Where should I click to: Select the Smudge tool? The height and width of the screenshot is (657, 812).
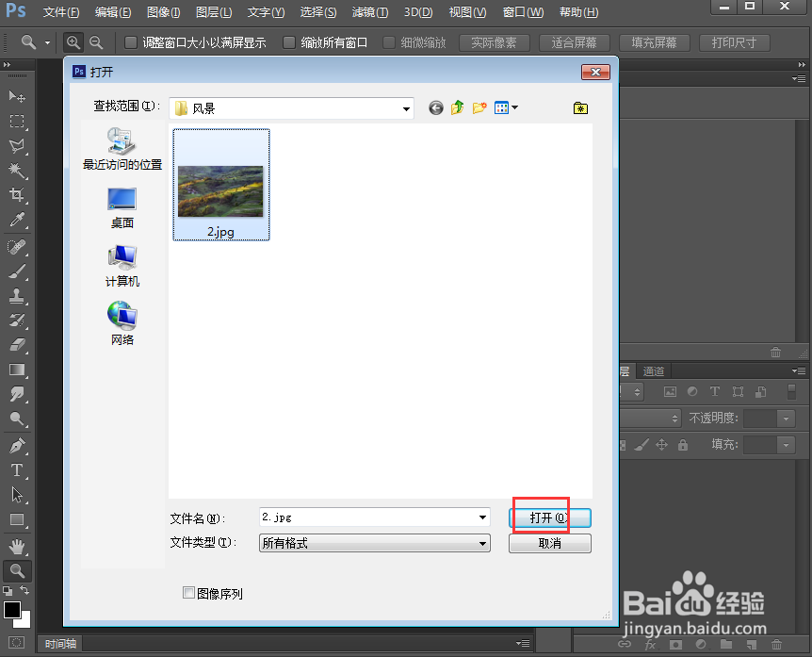coord(17,394)
